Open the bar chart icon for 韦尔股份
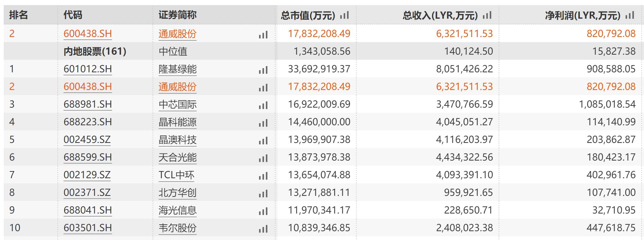This screenshot has width=644, height=240. (x=263, y=229)
